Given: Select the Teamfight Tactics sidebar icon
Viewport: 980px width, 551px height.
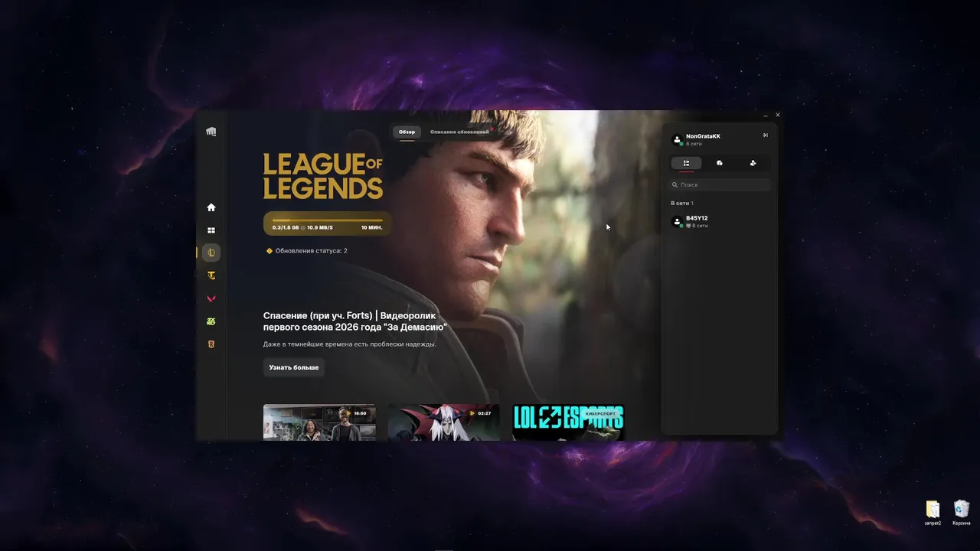Looking at the screenshot, I should (x=211, y=275).
